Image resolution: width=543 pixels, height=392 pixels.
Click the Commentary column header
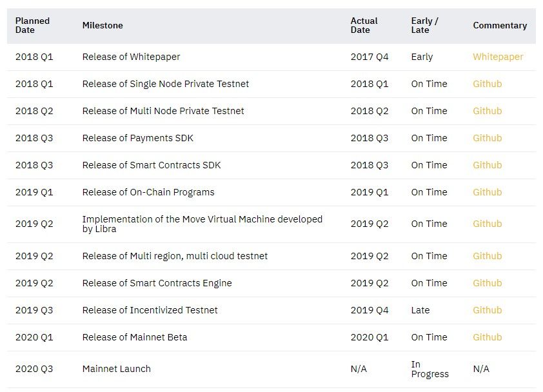tap(500, 26)
